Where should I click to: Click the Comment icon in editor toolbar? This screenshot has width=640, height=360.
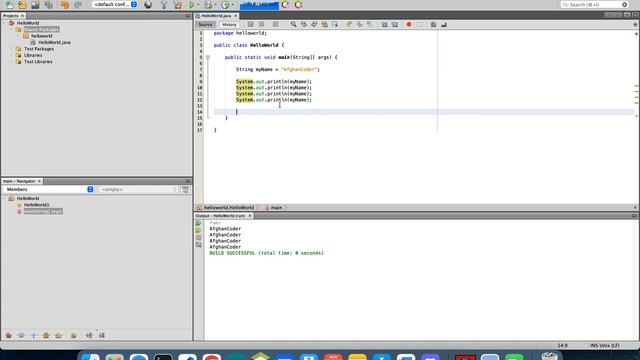pyautogui.click(x=433, y=24)
